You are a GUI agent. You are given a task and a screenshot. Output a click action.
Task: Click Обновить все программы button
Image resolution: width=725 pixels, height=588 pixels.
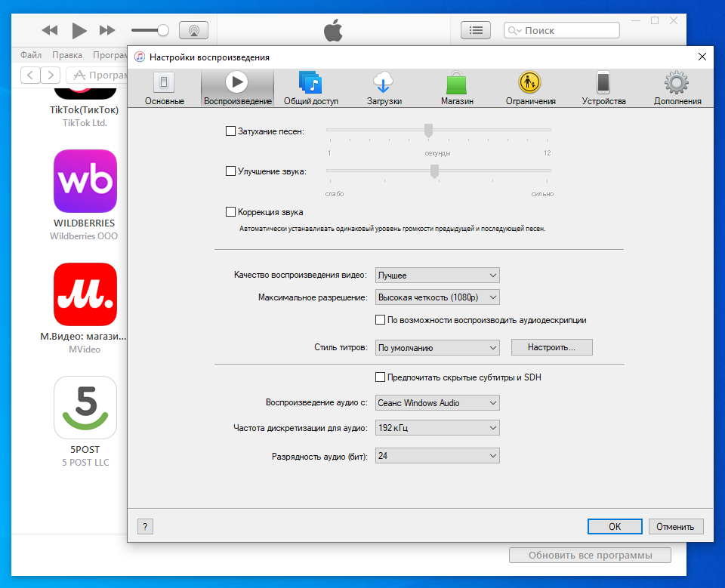coord(590,556)
